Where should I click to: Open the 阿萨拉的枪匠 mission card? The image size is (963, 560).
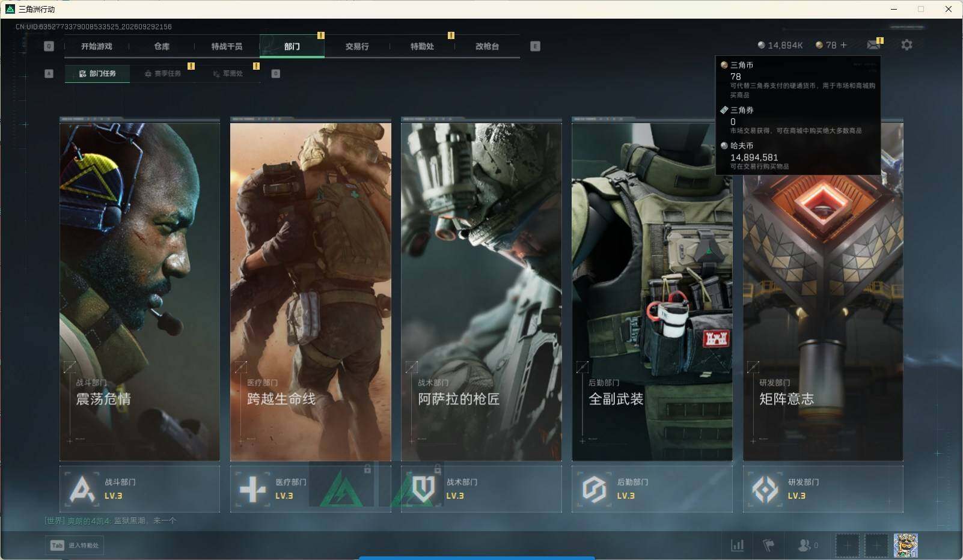481,290
